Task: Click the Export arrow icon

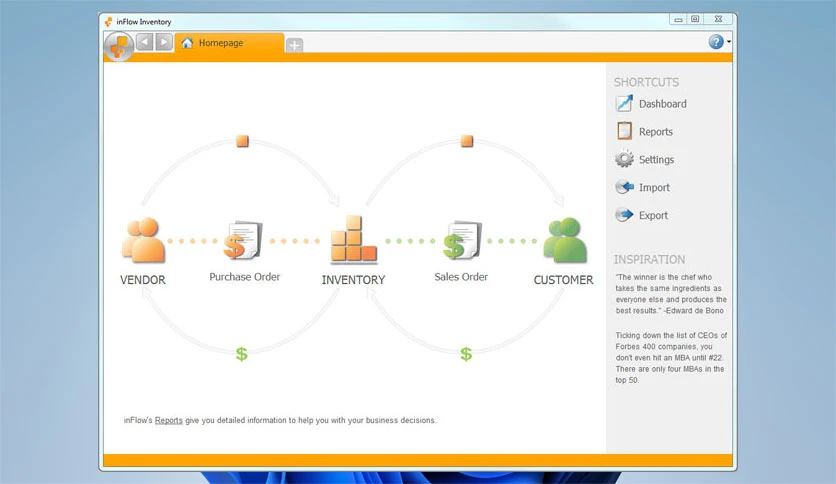Action: pyautogui.click(x=624, y=215)
